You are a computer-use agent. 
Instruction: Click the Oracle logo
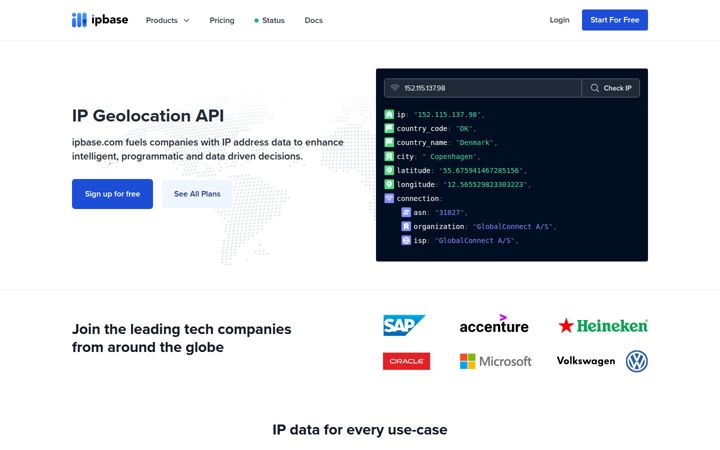(x=406, y=361)
